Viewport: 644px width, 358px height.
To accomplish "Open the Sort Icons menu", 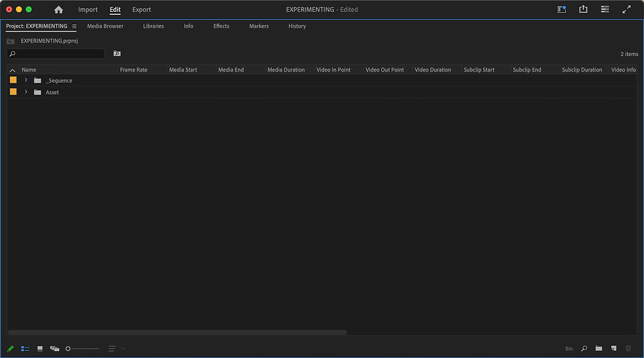I will pyautogui.click(x=112, y=349).
